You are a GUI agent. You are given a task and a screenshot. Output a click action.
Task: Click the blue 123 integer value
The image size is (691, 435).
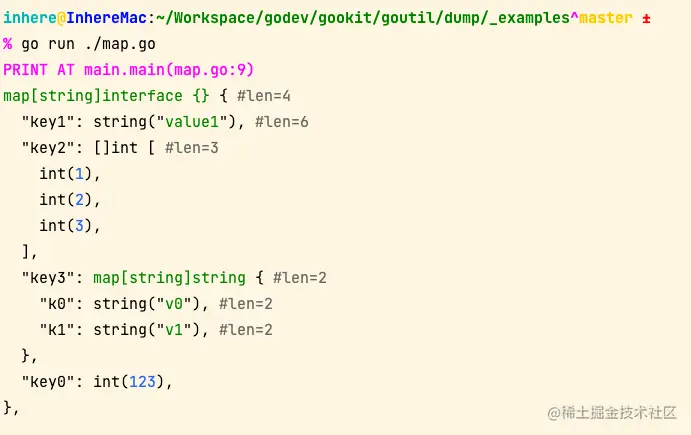[x=142, y=382]
